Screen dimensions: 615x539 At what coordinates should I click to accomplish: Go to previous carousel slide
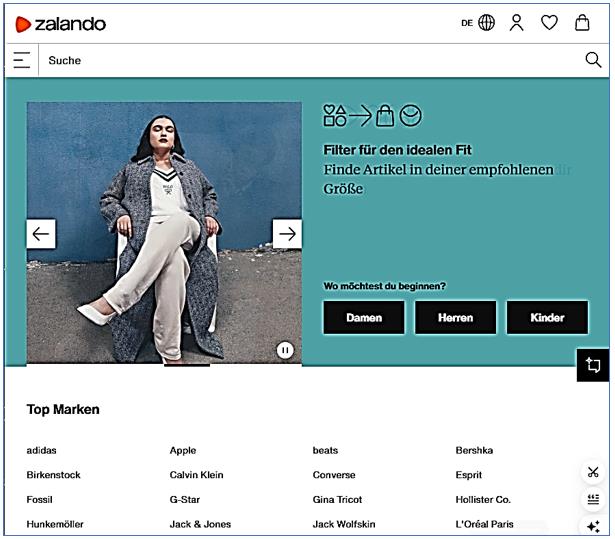(x=41, y=234)
